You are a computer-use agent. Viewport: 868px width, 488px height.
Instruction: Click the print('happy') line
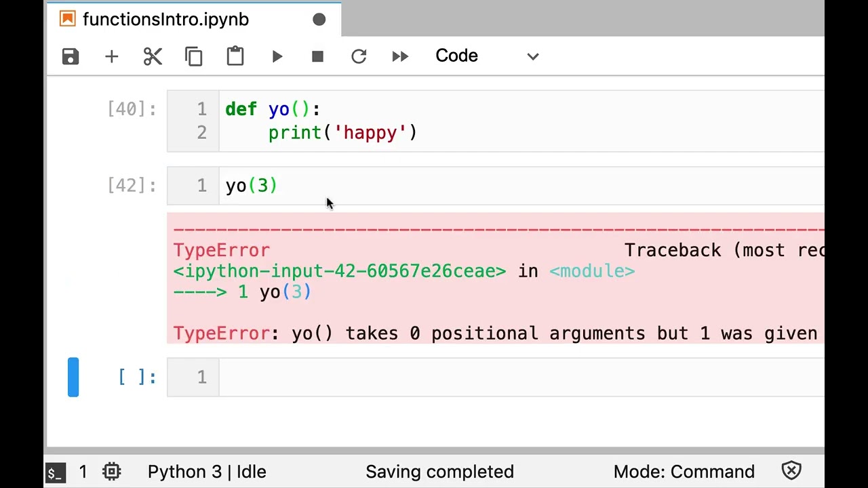point(342,133)
